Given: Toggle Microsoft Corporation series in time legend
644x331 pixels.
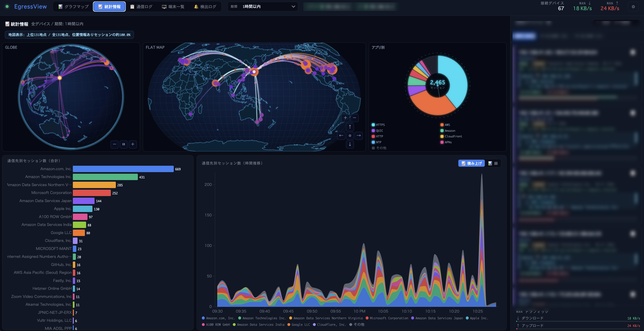Looking at the screenshot, I should pyautogui.click(x=387, y=318).
